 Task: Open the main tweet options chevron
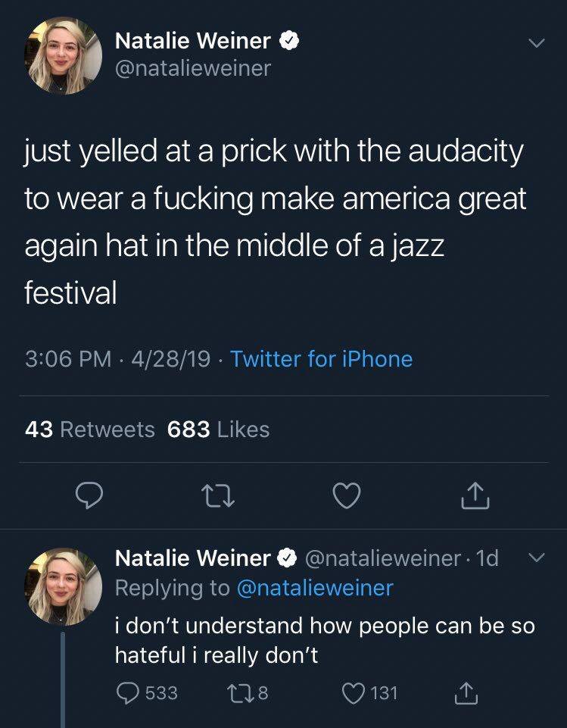(x=535, y=45)
